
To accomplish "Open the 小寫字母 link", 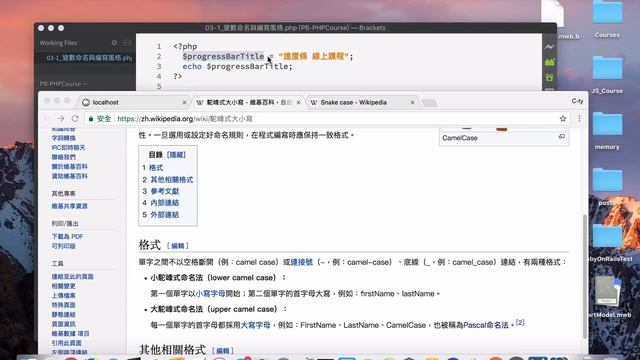I will tap(210, 293).
